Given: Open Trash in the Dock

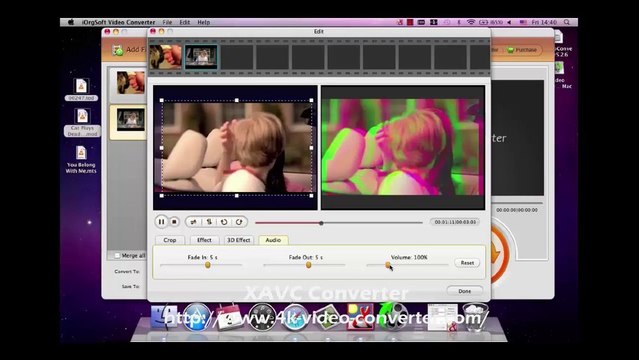Looking at the screenshot, I should coord(475,316).
